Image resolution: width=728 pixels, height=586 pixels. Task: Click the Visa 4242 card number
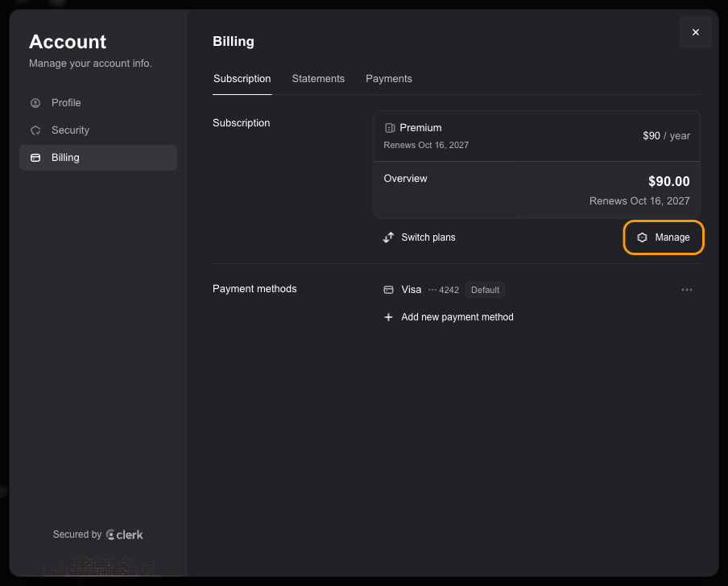coord(444,290)
